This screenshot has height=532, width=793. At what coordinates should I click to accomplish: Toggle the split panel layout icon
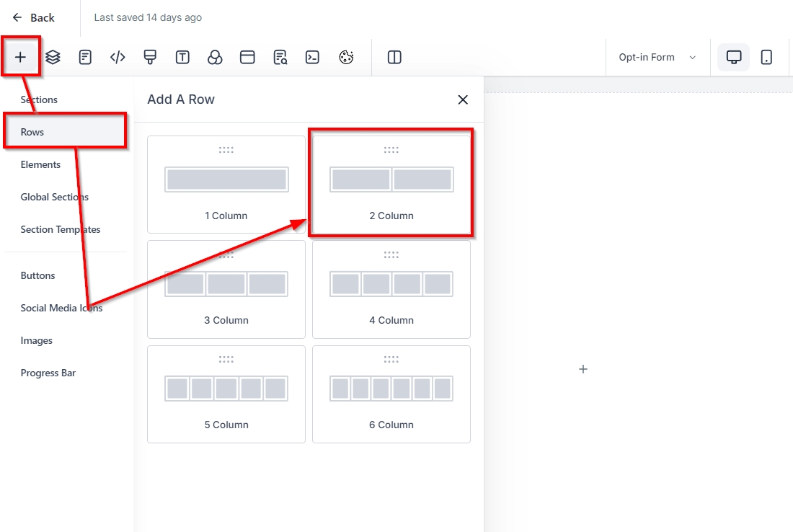pyautogui.click(x=394, y=58)
